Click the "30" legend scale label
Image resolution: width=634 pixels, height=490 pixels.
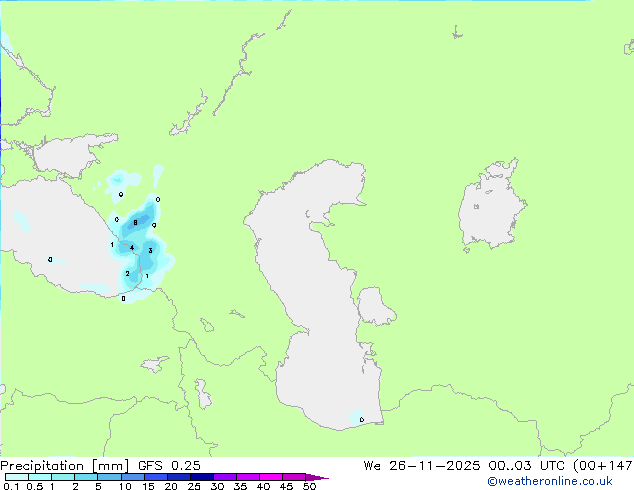217,486
